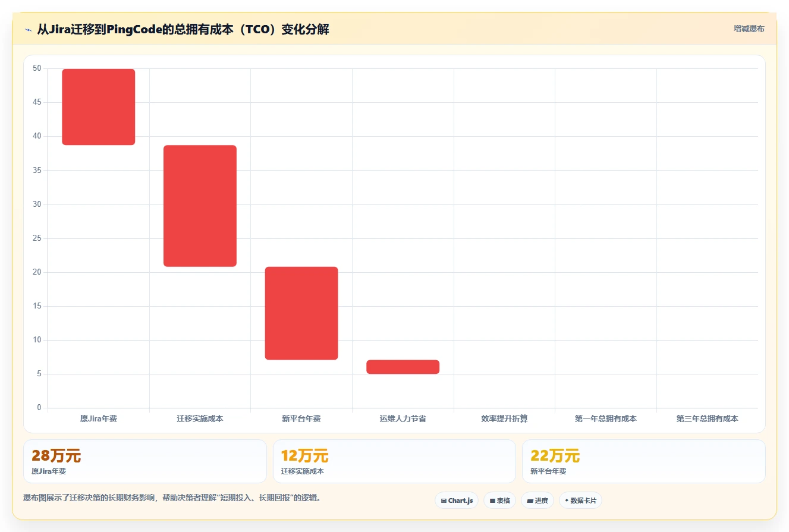Click the y-axis value 25
This screenshot has width=789, height=532.
(x=37, y=238)
